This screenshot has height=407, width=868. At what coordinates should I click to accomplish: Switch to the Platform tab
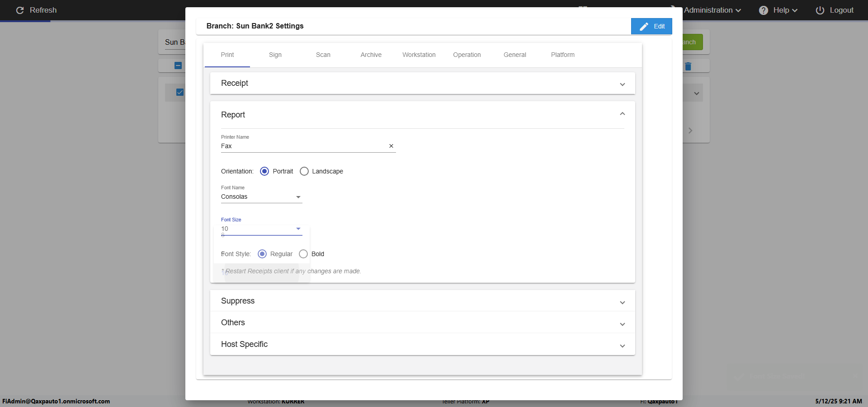click(x=562, y=55)
